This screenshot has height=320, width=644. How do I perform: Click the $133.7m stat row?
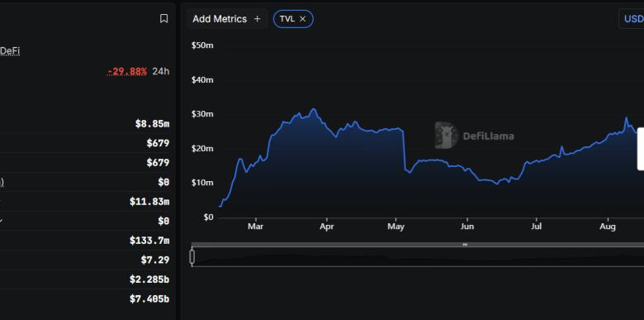click(x=84, y=241)
